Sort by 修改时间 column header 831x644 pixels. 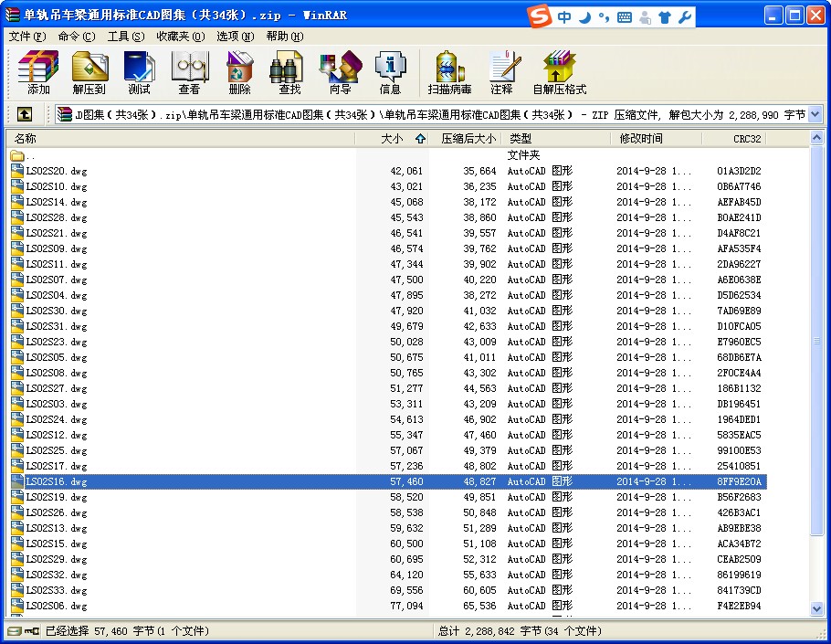point(641,139)
